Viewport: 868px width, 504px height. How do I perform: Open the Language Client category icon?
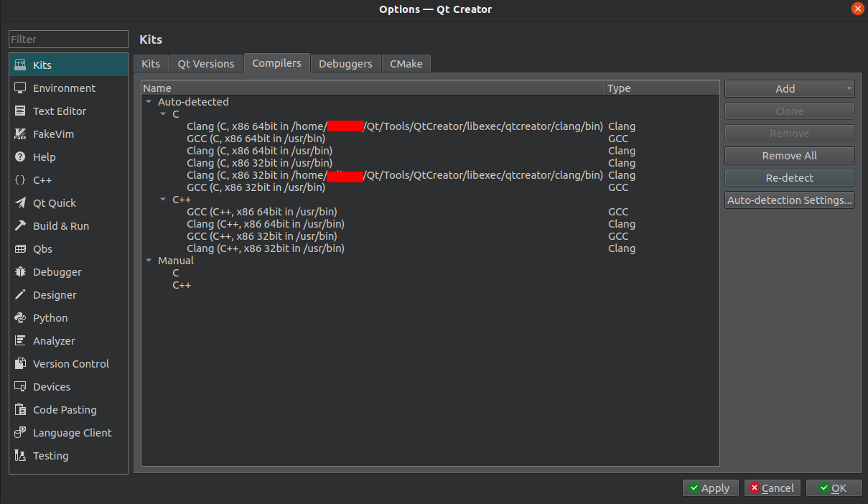pyautogui.click(x=20, y=433)
